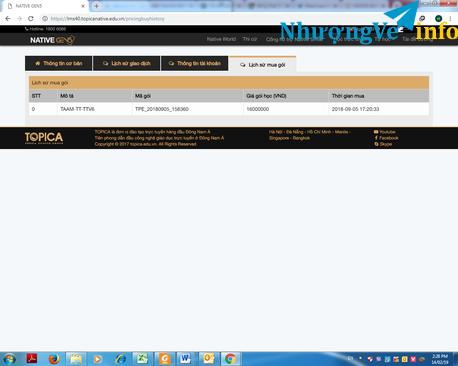The height and width of the screenshot is (366, 458).
Task: Select the TAAM-TT-TTV6 description cell
Action: [77, 109]
